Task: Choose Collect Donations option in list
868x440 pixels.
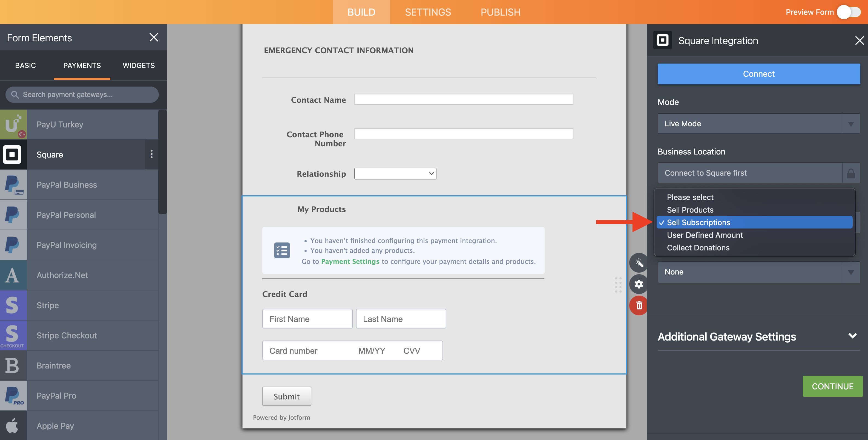Action: tap(698, 247)
